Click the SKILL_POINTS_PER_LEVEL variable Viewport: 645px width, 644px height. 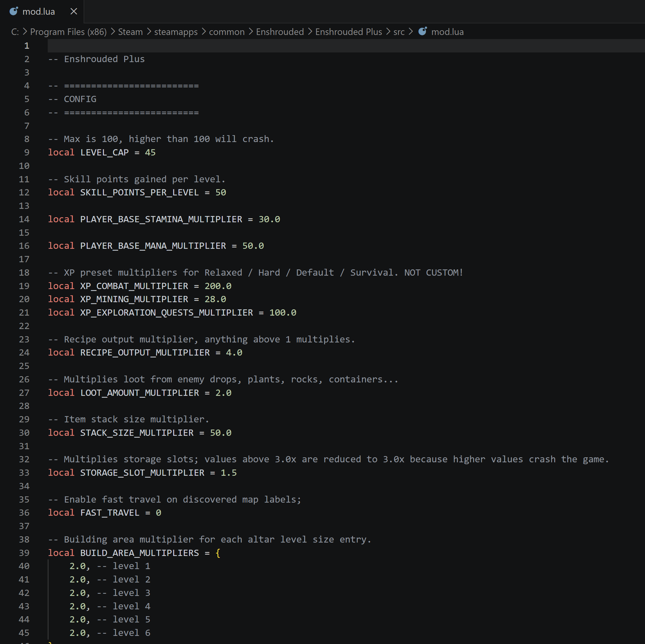(139, 193)
